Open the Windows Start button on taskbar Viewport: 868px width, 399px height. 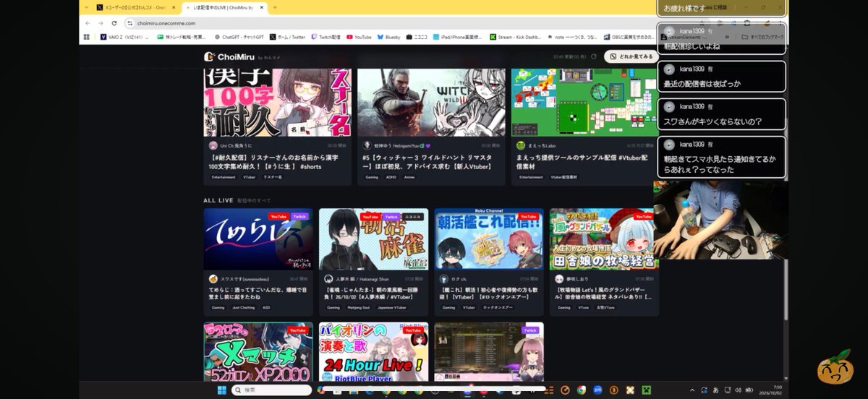point(221,390)
